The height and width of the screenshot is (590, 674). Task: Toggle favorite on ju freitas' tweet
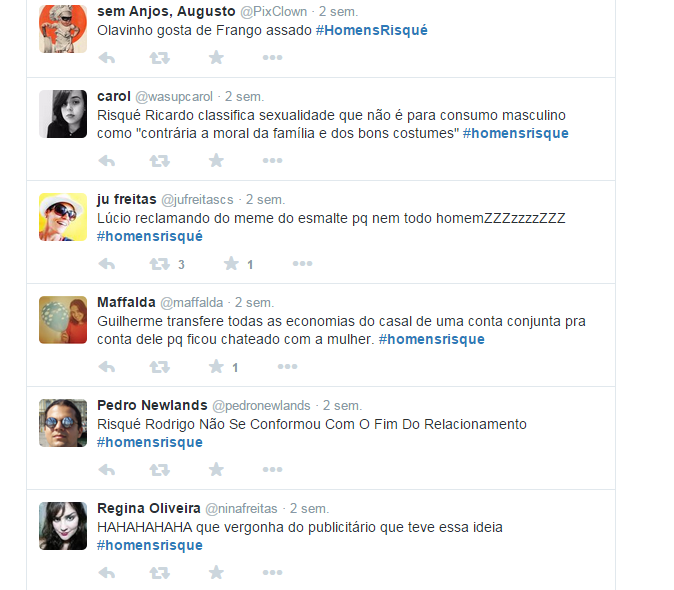pyautogui.click(x=231, y=263)
